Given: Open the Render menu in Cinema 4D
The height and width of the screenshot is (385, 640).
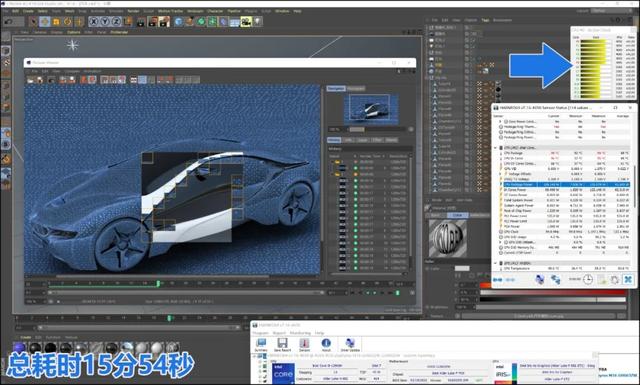Looking at the screenshot, I should pyautogui.click(x=133, y=11).
